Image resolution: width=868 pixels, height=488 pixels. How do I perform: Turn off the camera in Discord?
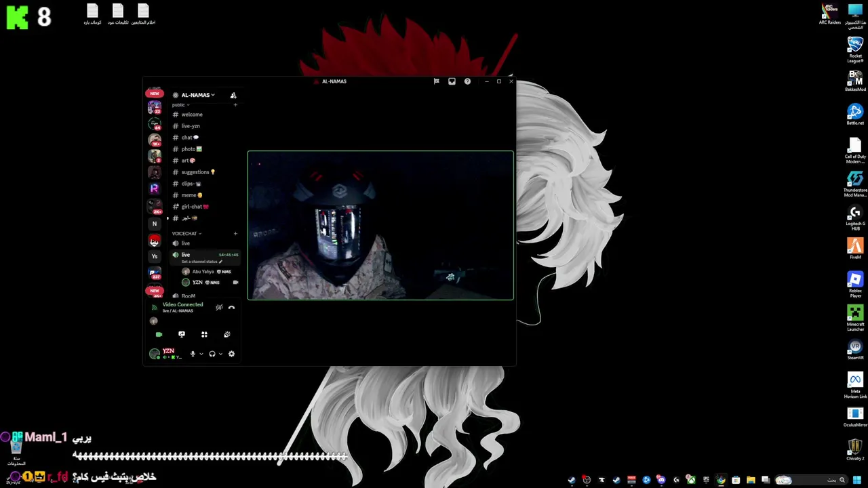[159, 334]
